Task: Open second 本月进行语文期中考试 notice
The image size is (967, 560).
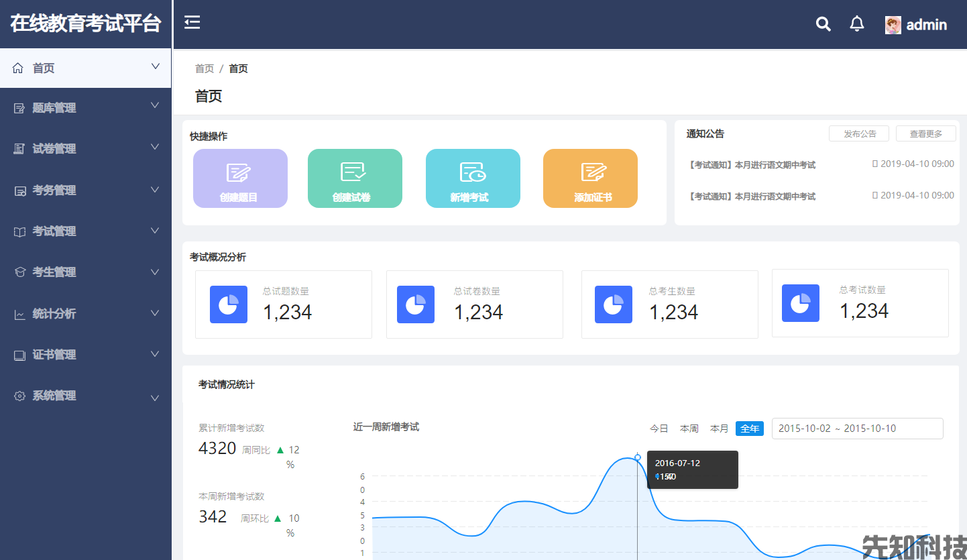Action: click(x=752, y=197)
